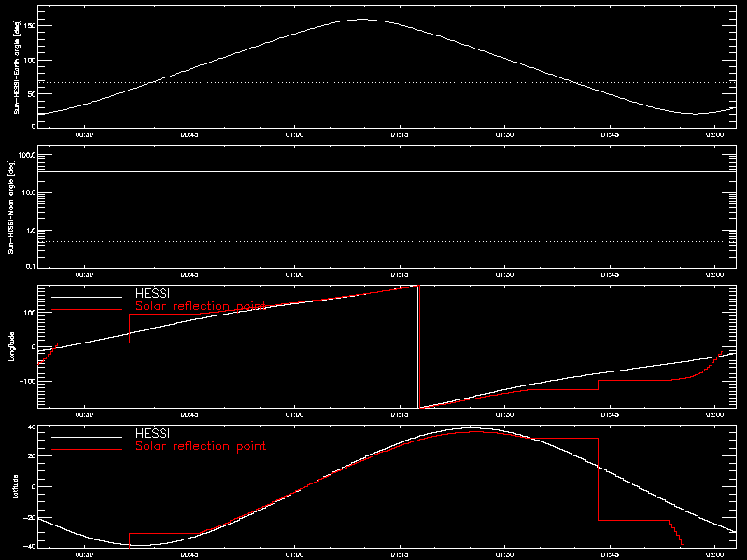
Task: Click the -100 tick label on Longitude plot
Action: (27, 381)
